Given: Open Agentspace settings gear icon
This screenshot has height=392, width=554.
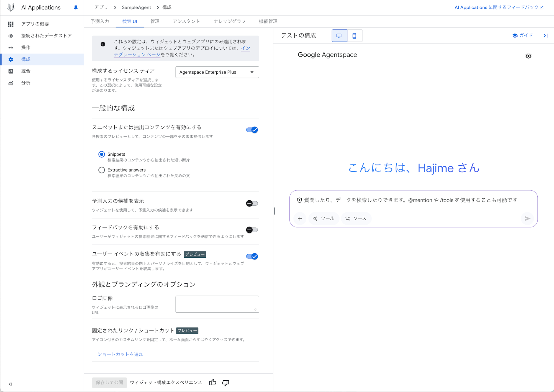Looking at the screenshot, I should [x=529, y=56].
